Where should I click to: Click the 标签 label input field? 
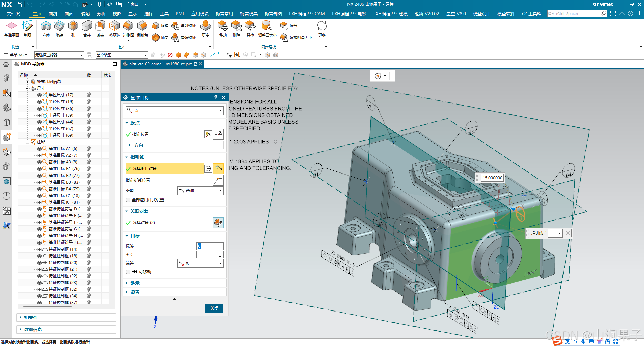(210, 246)
